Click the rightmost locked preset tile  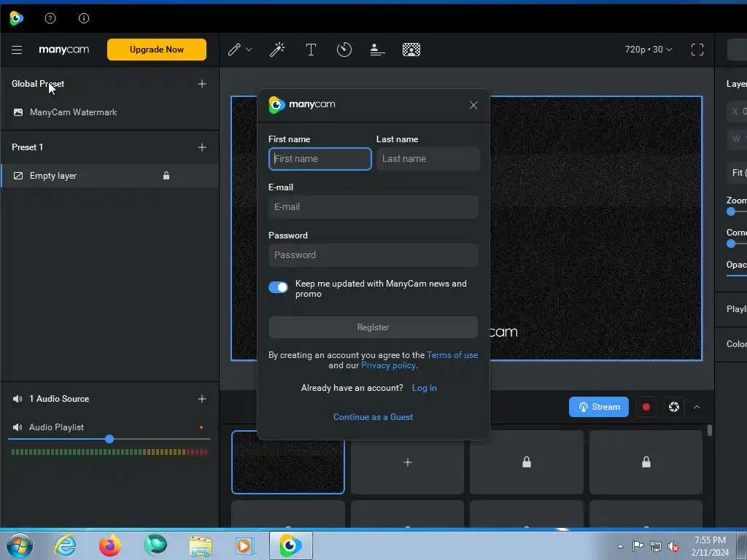[x=646, y=462]
